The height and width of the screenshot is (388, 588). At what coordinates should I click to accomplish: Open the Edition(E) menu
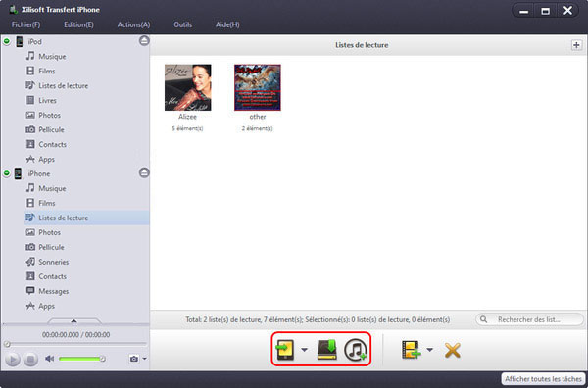[x=78, y=24]
